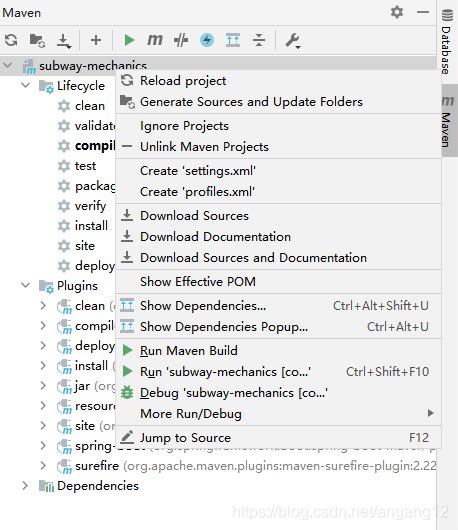
Task: Click Show Dependencies toolbar icon
Action: tap(233, 40)
